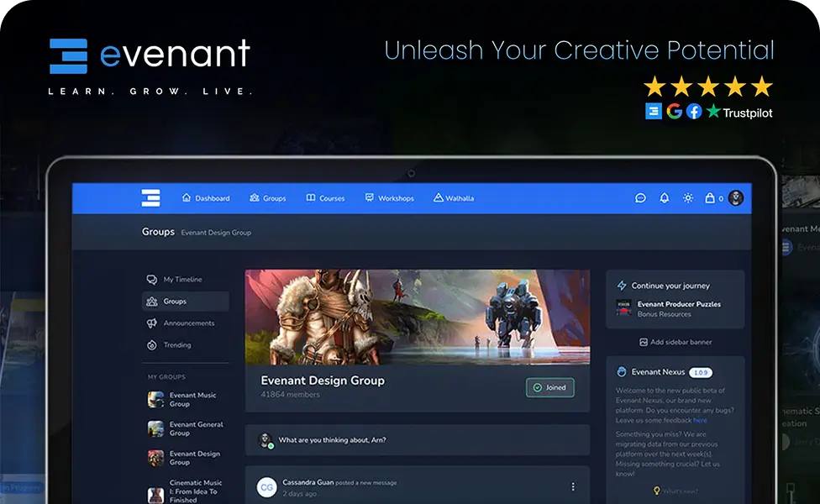The image size is (820, 504).
Task: Click the Evenant Nexus 1.0.9 version badge
Action: [x=701, y=372]
